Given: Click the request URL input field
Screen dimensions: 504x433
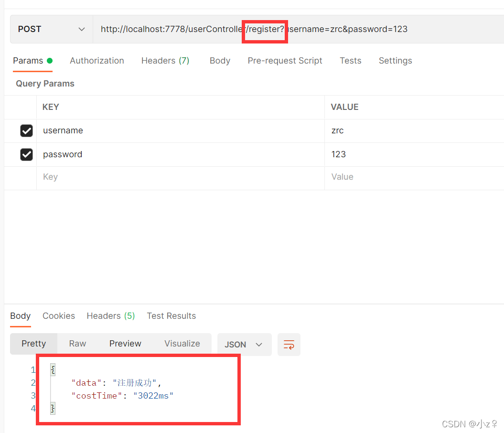Looking at the screenshot, I should 298,29.
